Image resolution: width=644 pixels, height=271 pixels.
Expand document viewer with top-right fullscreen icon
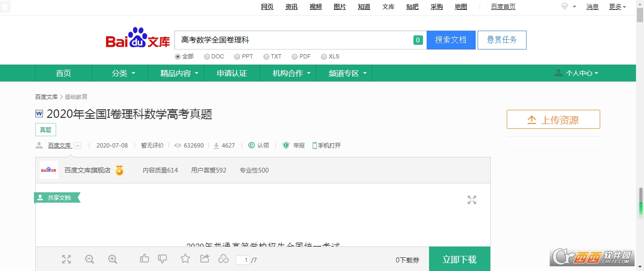[x=472, y=200]
